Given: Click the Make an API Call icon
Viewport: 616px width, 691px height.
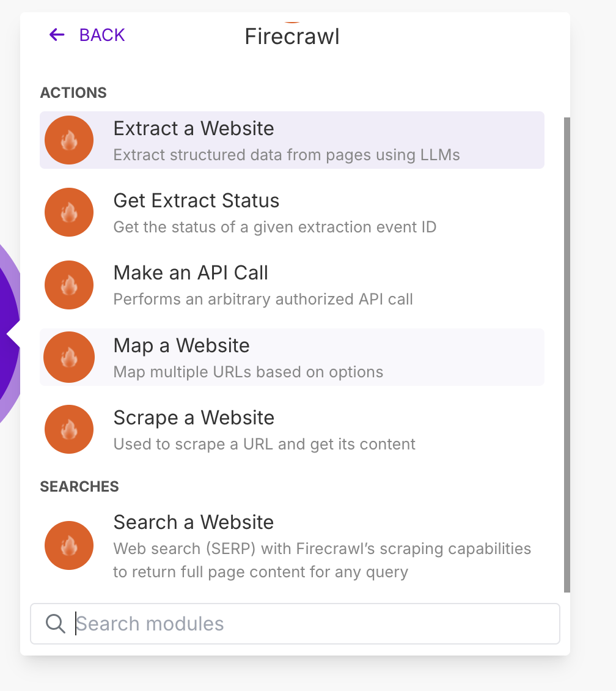Looking at the screenshot, I should tap(69, 284).
